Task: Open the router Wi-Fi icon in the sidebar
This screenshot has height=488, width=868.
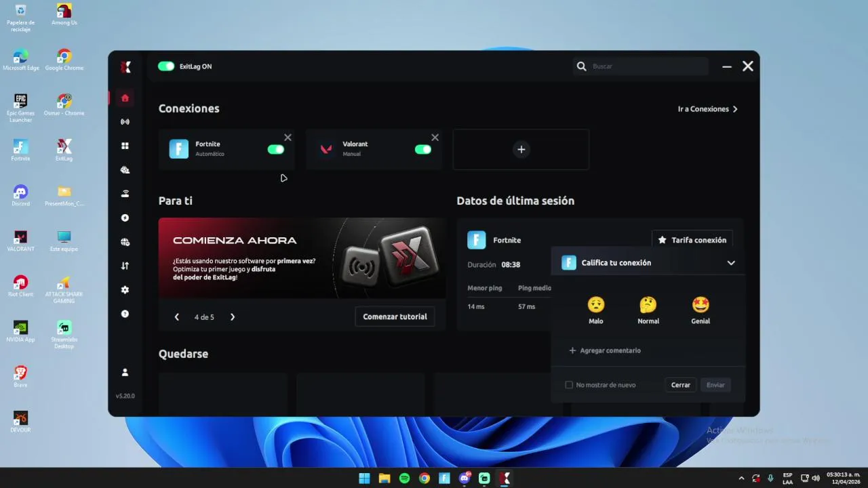Action: [x=125, y=194]
